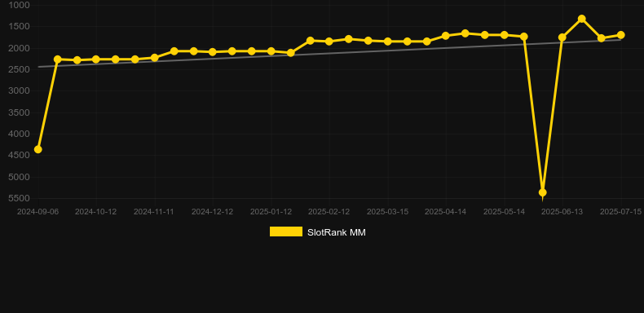The image size is (644, 313).
Task: Select the first data point on 2024-09-06
Action: (37, 149)
